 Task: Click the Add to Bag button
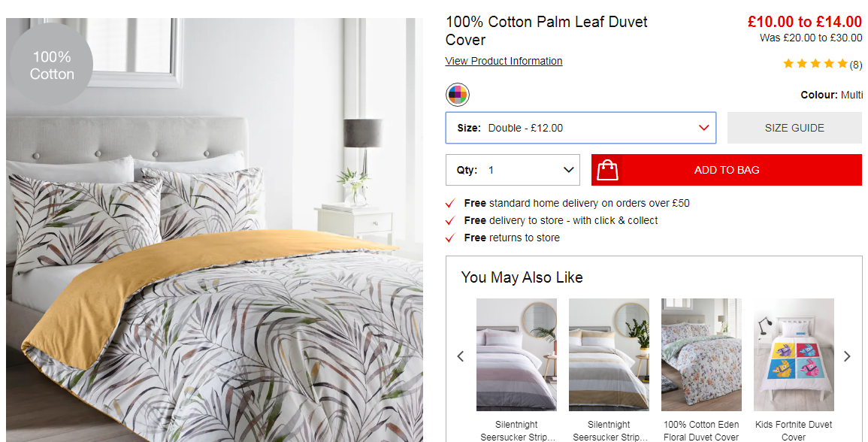point(726,170)
